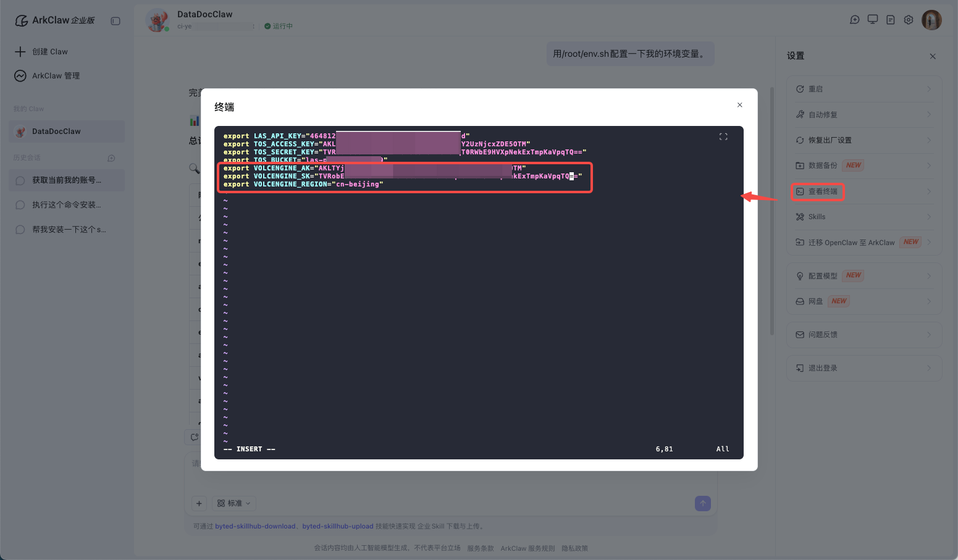Expand the 问题反馈 row chevron

click(x=929, y=335)
